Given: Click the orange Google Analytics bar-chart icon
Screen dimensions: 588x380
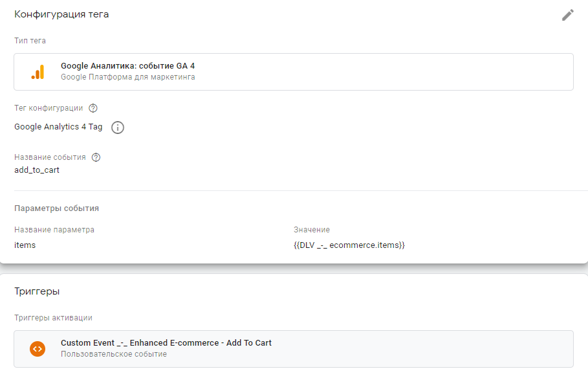Looking at the screenshot, I should click(x=38, y=72).
